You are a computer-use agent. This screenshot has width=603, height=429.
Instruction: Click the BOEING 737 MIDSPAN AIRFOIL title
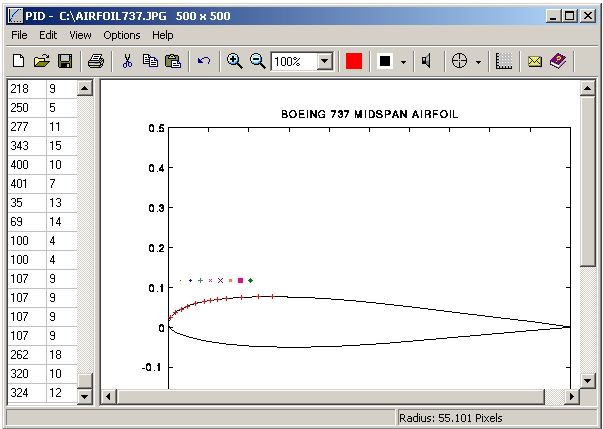(x=370, y=114)
